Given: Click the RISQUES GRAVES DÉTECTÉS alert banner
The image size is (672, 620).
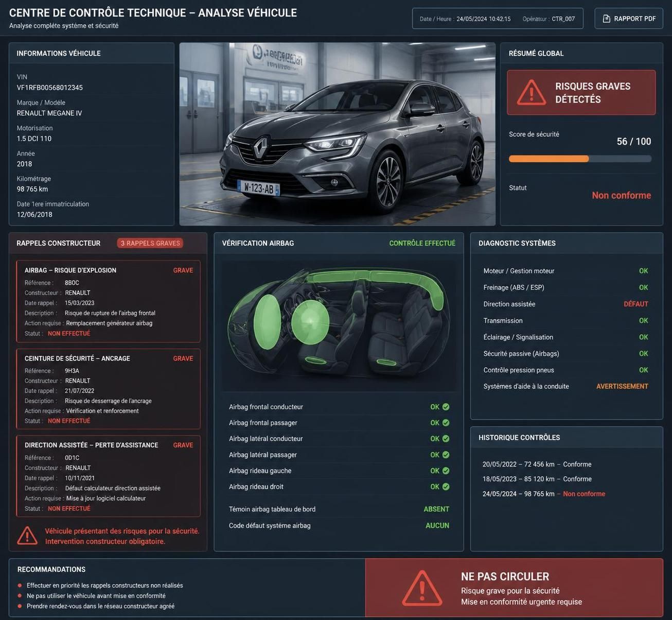Looking at the screenshot, I should 581,93.
